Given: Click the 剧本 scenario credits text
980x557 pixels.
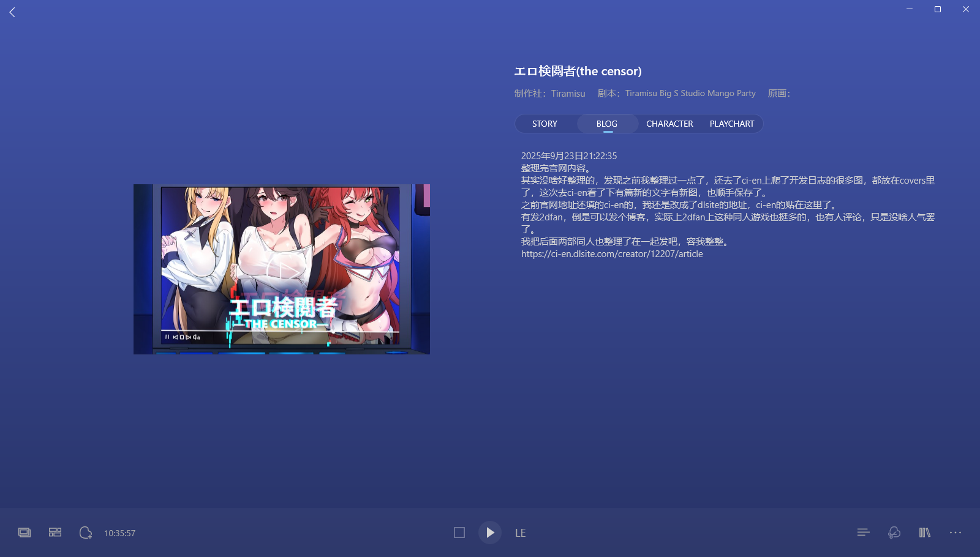Looking at the screenshot, I should coord(677,94).
